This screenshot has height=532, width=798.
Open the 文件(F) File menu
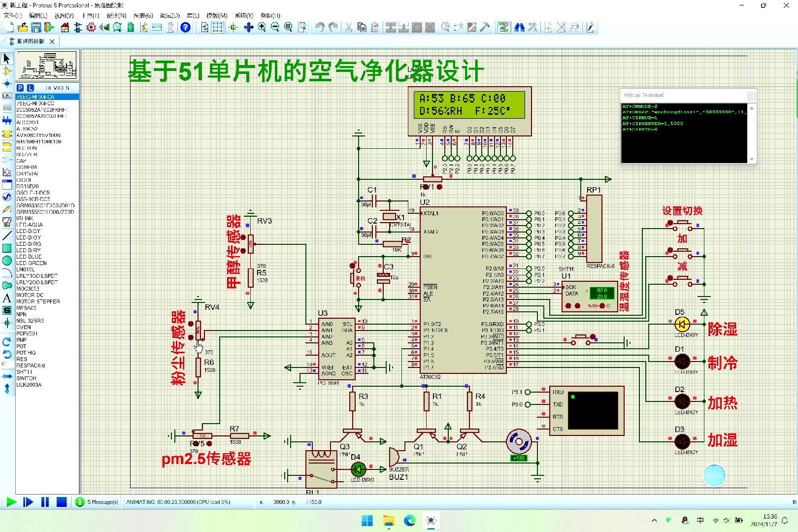pyautogui.click(x=12, y=15)
